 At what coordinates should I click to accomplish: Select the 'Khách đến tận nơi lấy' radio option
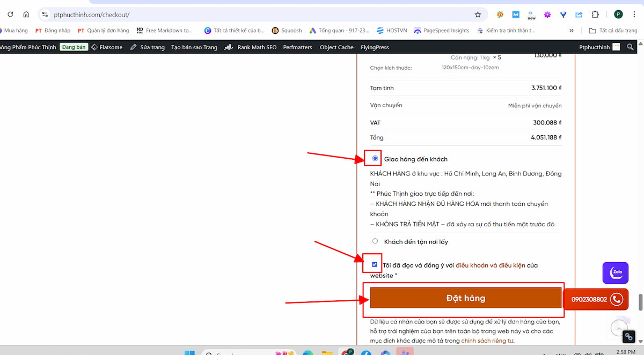(375, 241)
